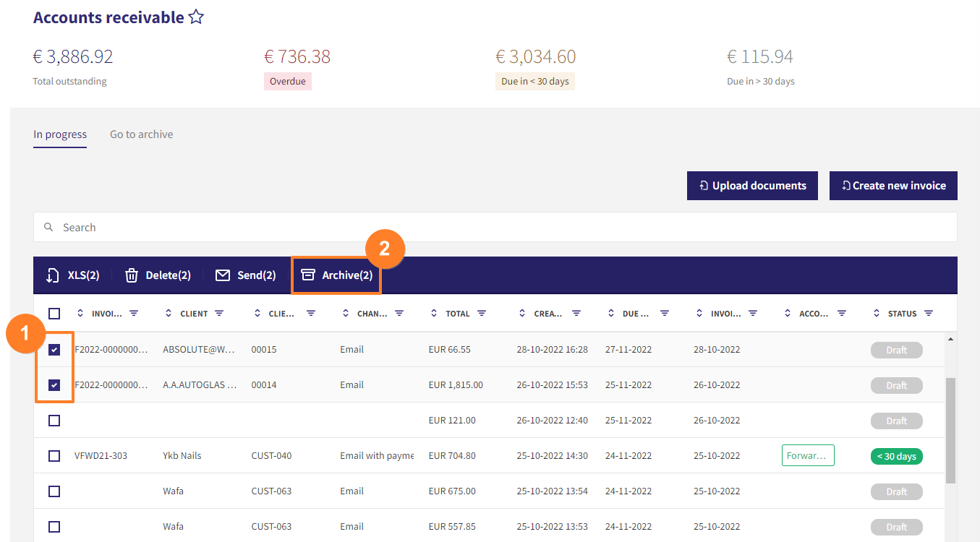Click the Overdue status label
Viewport: 980px width, 542px height.
pos(288,82)
